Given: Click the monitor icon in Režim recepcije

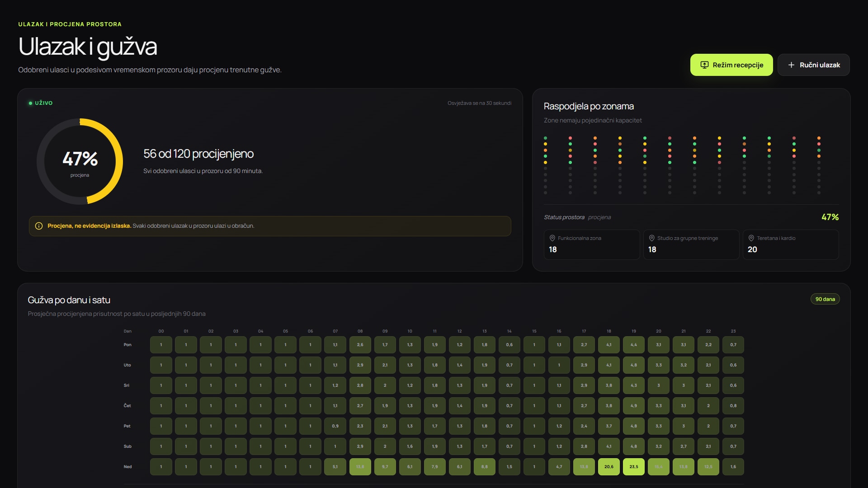Looking at the screenshot, I should (704, 65).
